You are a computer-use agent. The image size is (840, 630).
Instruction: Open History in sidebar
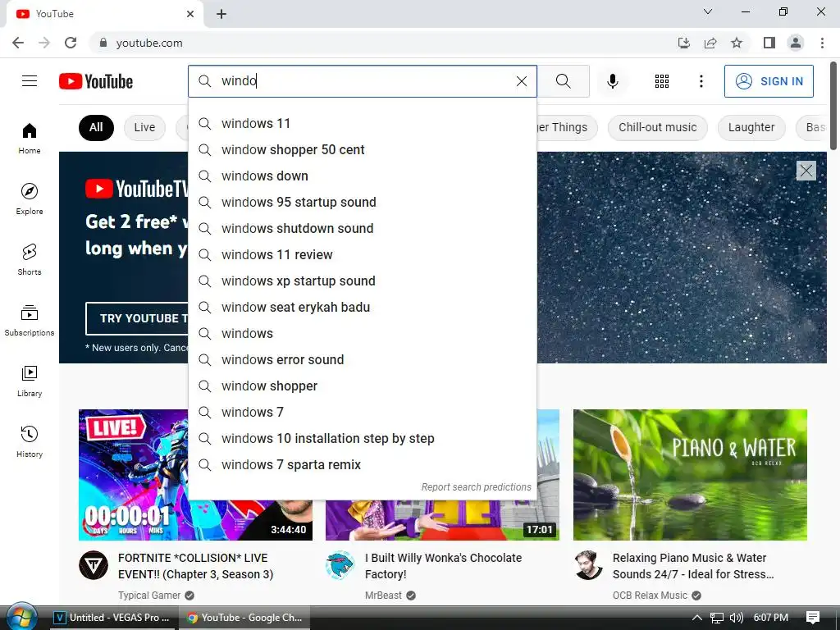point(30,441)
